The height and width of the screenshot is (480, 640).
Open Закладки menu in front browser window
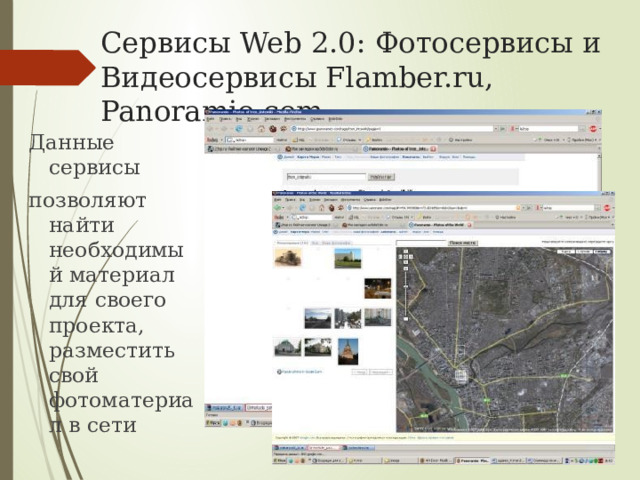click(x=330, y=200)
